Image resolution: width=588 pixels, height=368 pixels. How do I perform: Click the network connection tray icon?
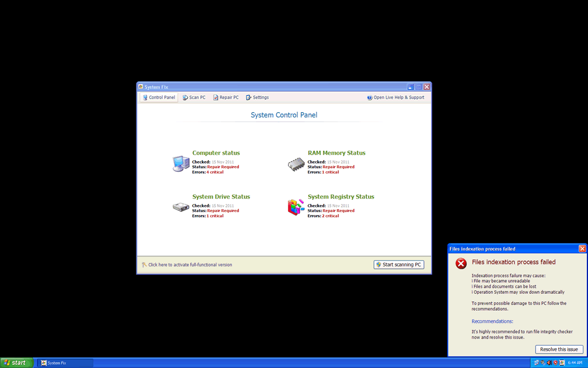coord(536,363)
